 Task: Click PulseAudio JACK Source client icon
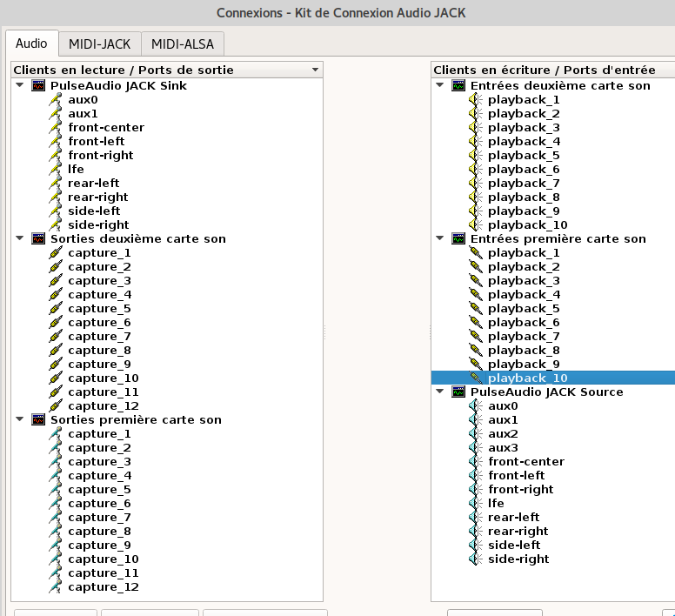click(458, 392)
